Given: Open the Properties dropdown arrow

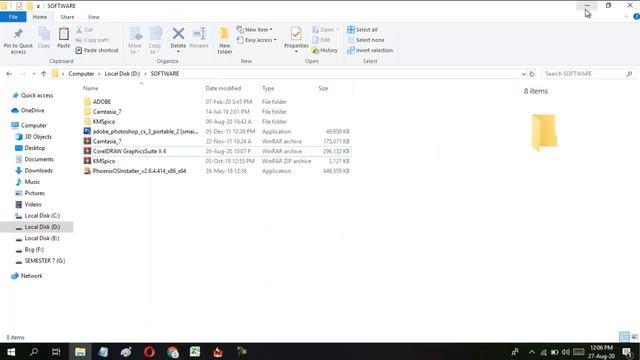Looking at the screenshot, I should click(x=296, y=52).
